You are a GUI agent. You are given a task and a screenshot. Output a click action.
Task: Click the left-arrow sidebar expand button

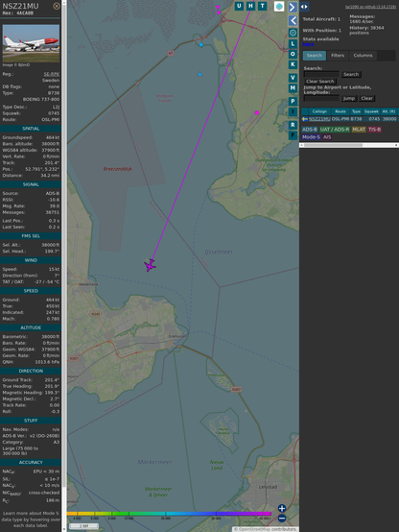click(x=293, y=21)
